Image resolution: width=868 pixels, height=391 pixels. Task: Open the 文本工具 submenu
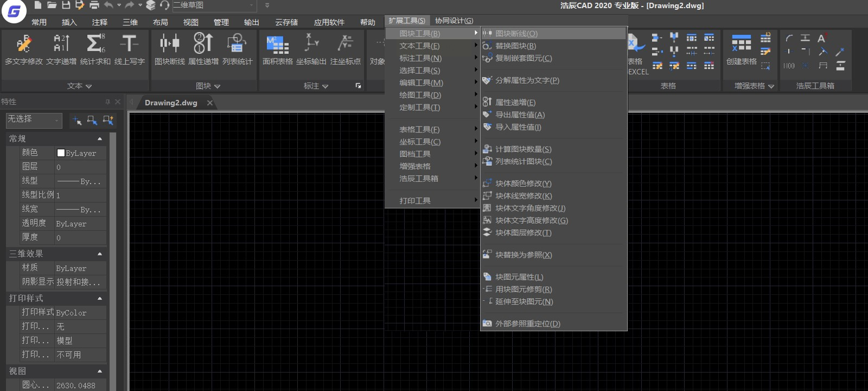[x=420, y=46]
